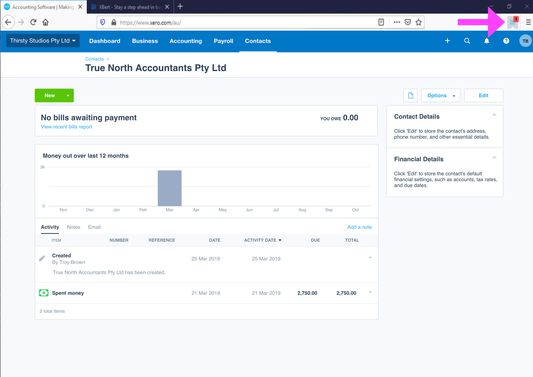The height and width of the screenshot is (377, 533).
Task: Sort by Activity Date column
Action: pyautogui.click(x=262, y=240)
